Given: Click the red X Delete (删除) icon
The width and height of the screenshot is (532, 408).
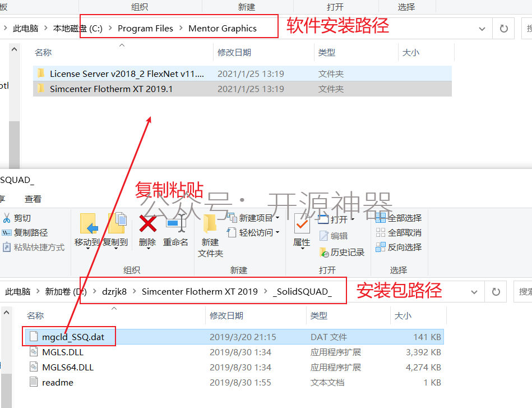Looking at the screenshot, I should tap(147, 223).
